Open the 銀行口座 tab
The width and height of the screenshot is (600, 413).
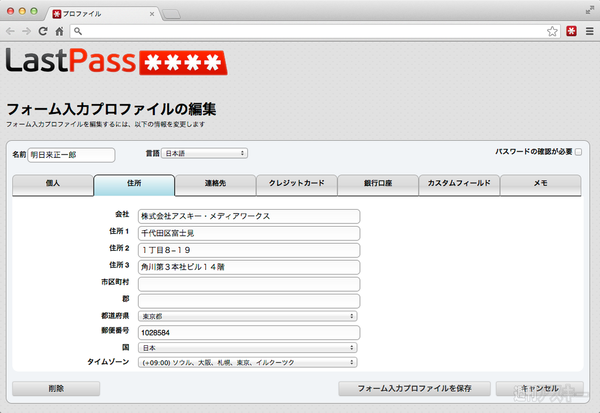[378, 185]
